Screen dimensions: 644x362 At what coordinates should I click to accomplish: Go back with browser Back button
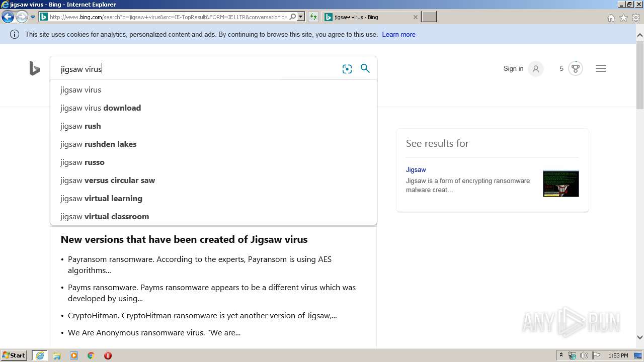(x=8, y=17)
